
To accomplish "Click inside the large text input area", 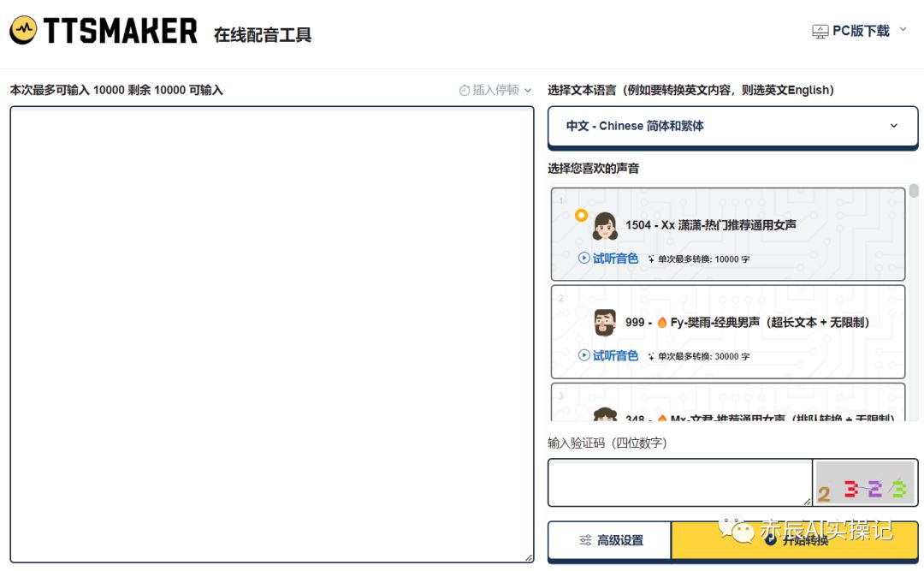I will [272, 335].
